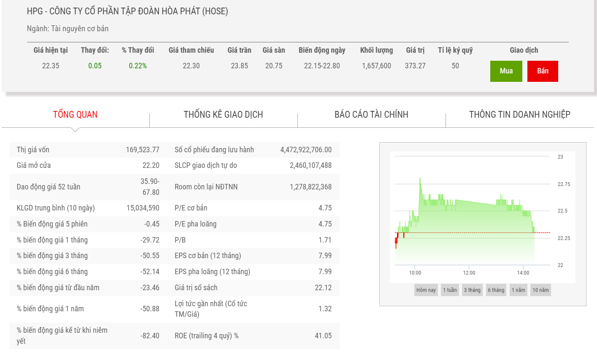597x364 pixels.
Task: Click the Room còn lại NĐTNN row
Action: (253, 187)
